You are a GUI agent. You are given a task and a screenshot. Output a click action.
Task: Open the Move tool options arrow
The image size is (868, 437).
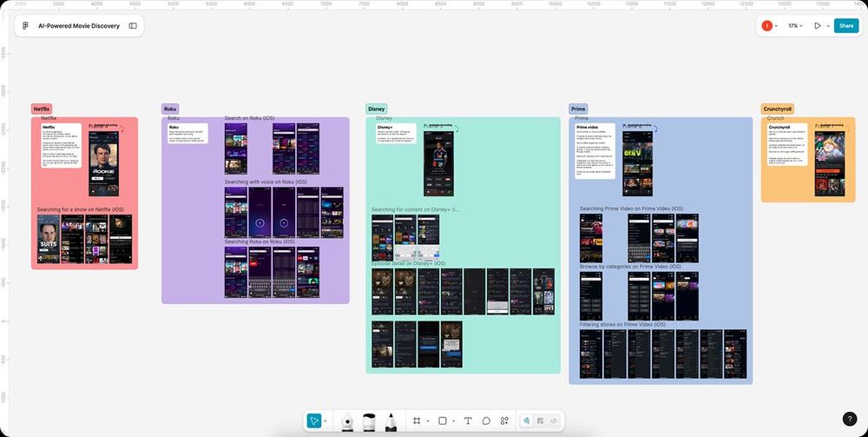click(325, 421)
